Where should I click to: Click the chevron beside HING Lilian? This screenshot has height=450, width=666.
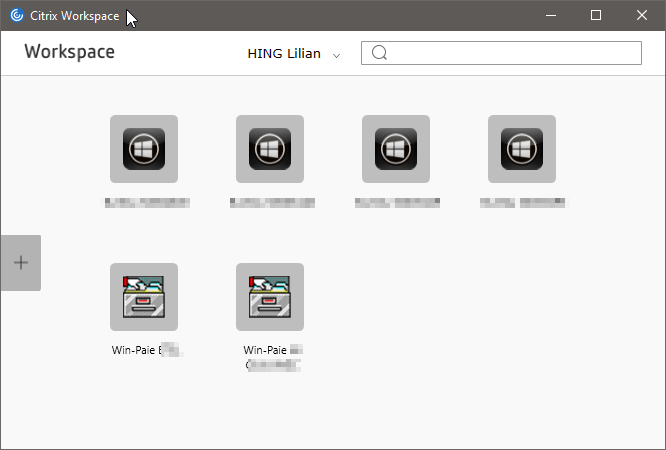336,55
